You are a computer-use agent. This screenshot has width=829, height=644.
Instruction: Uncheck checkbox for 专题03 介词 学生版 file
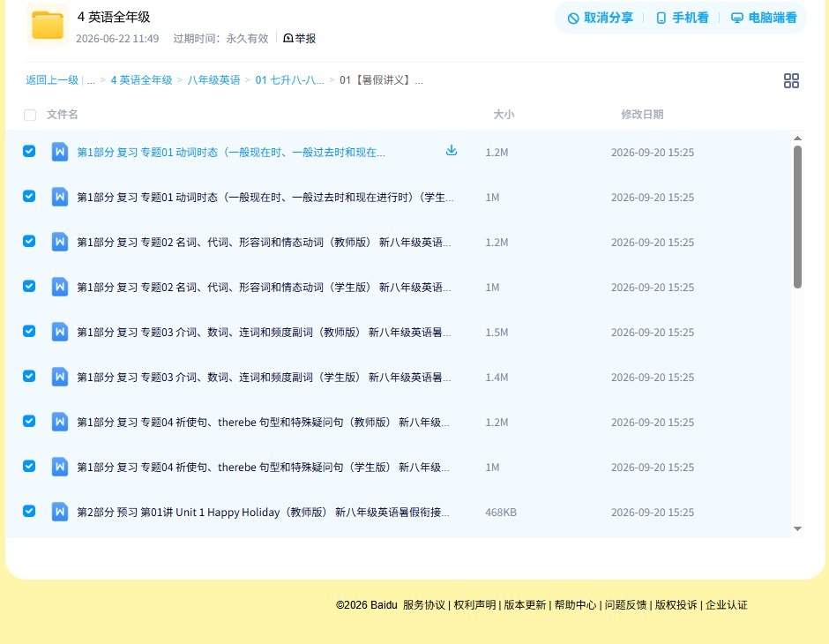[x=29, y=376]
